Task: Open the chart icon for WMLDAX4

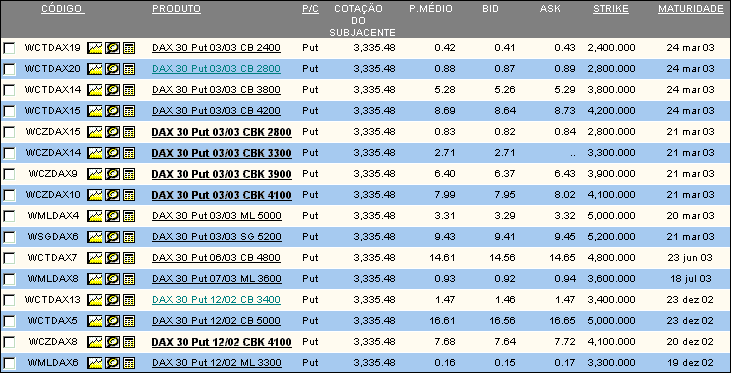Action: click(95, 216)
